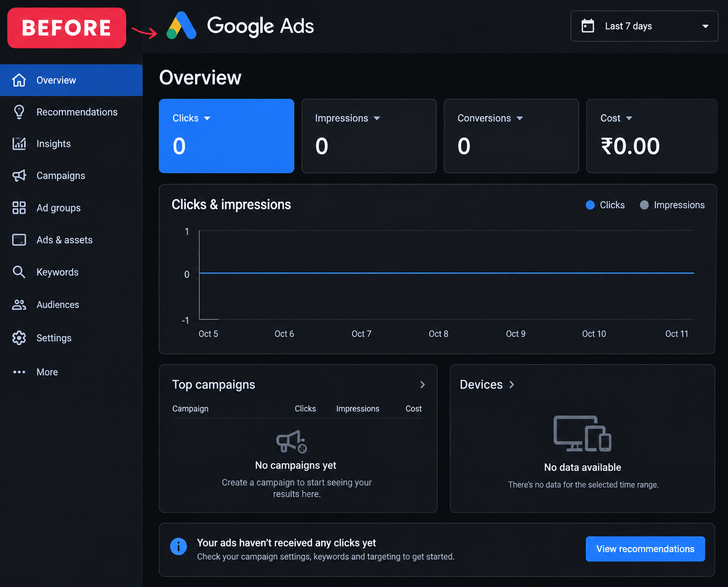The height and width of the screenshot is (587, 728).
Task: Click the View recommendations button
Action: [645, 549]
